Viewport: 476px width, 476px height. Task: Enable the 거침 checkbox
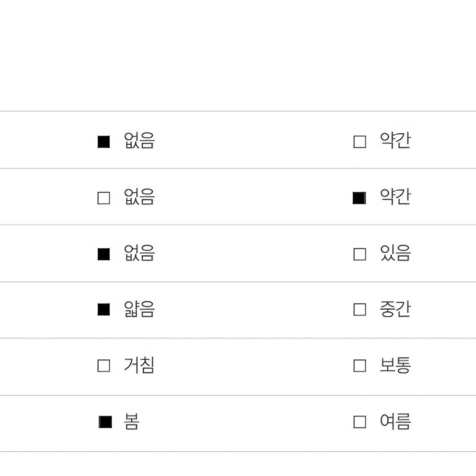[104, 366]
